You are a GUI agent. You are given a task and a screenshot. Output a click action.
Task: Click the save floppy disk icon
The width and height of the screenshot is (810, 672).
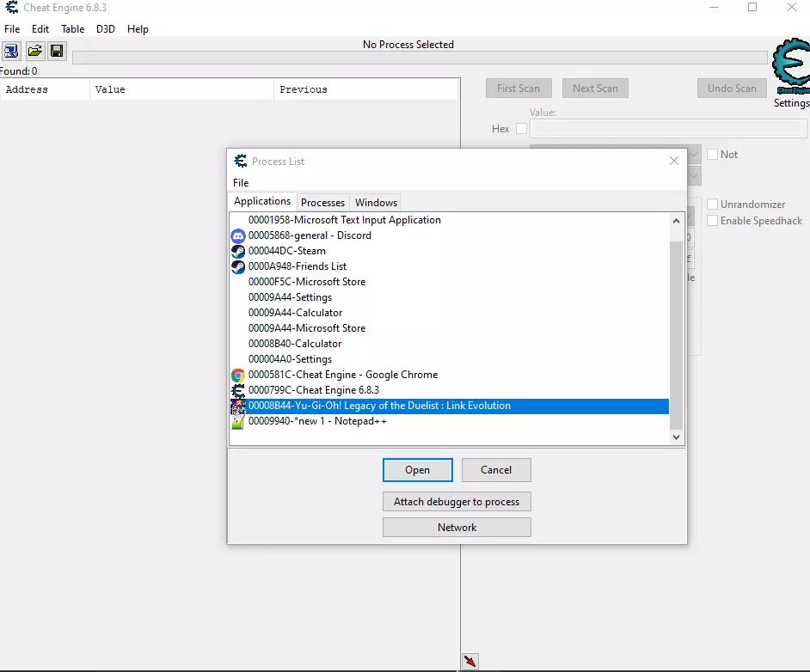(x=57, y=51)
